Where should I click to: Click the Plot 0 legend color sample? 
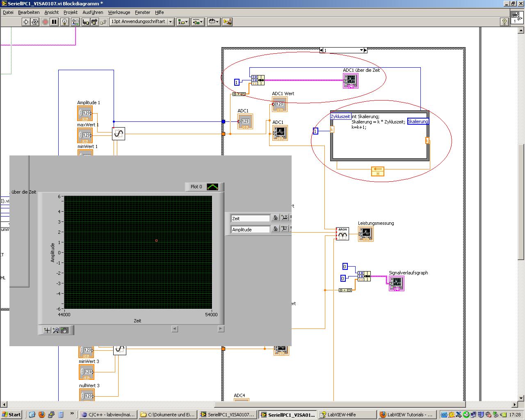point(212,187)
